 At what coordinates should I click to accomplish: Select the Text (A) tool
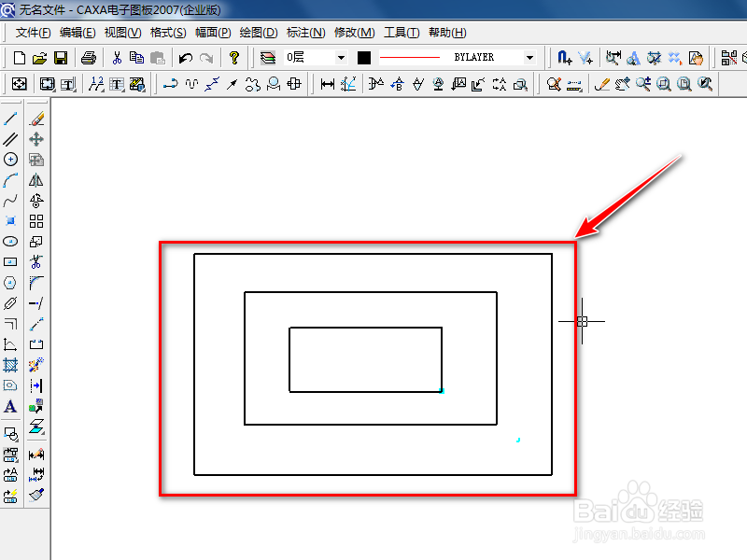[10, 406]
